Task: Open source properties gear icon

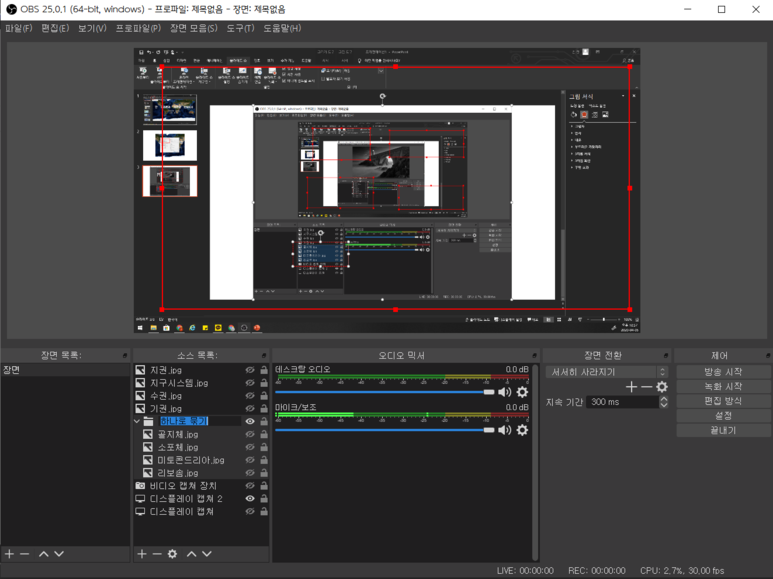Action: [x=172, y=554]
